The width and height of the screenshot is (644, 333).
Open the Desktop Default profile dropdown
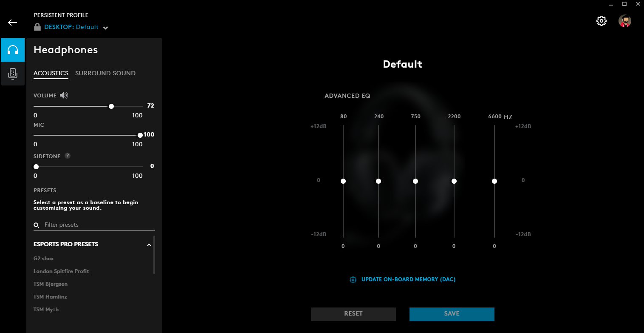click(105, 28)
